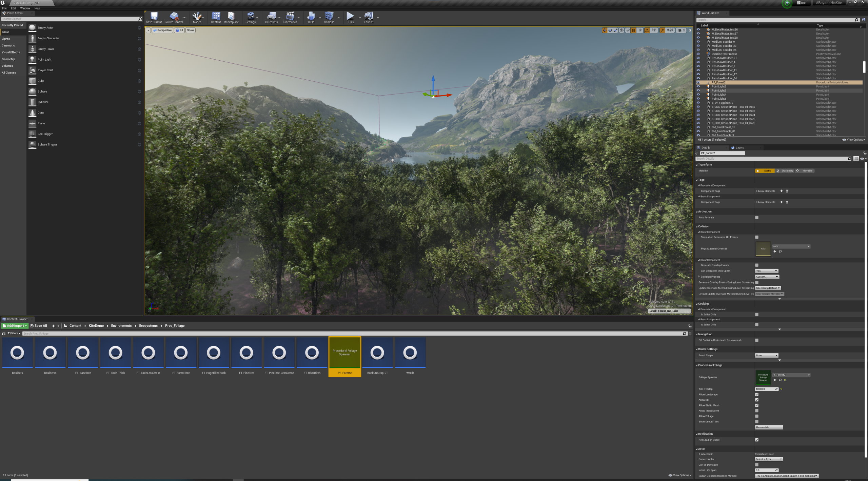The height and width of the screenshot is (481, 868).
Task: Click the Resimulate button
Action: click(769, 427)
